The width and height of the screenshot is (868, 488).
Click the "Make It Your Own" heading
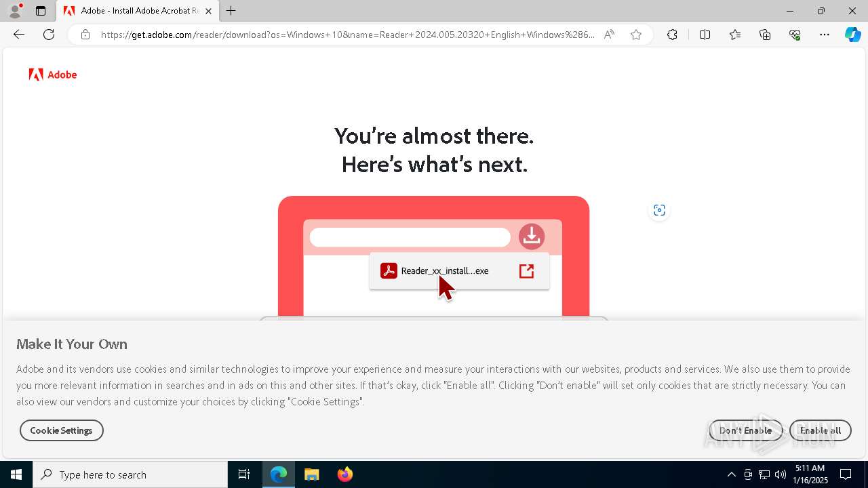[x=72, y=344]
